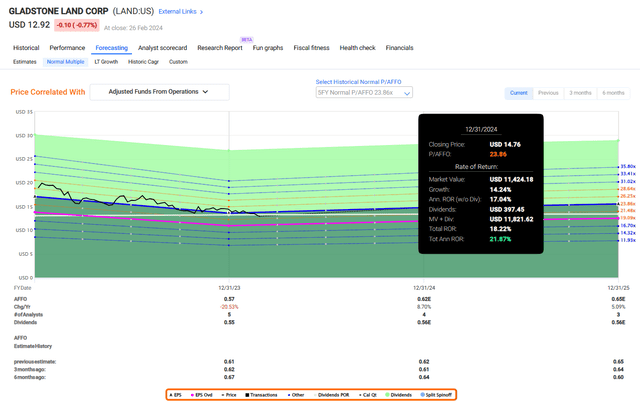Viewport: 640px width, 410px height.
Task: Click the 12/31/23 date axis label
Action: [229, 288]
